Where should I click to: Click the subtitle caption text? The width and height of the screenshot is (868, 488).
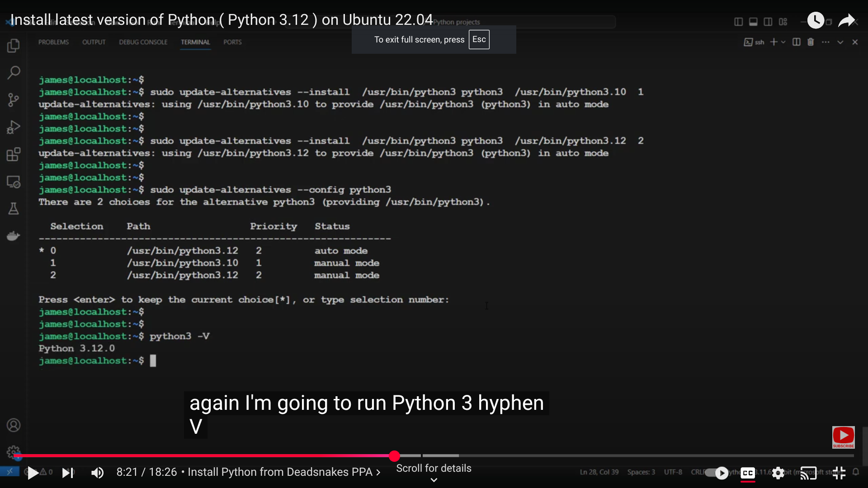(x=366, y=414)
